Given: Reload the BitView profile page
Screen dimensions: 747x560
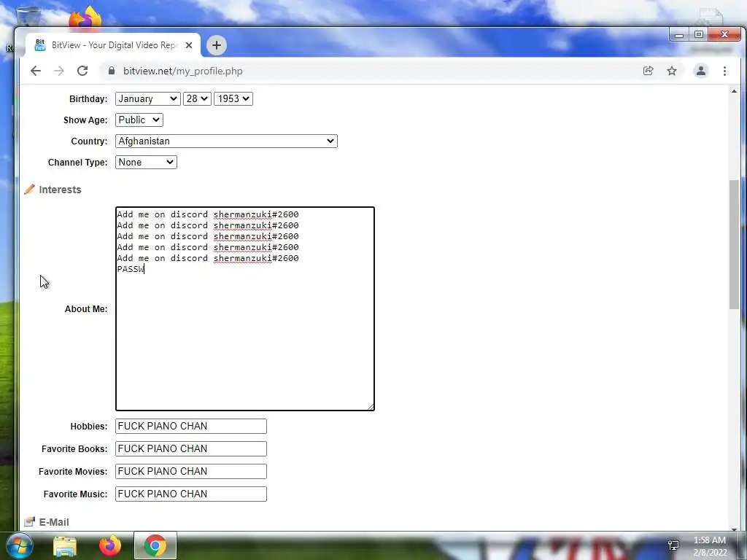Looking at the screenshot, I should (82, 71).
